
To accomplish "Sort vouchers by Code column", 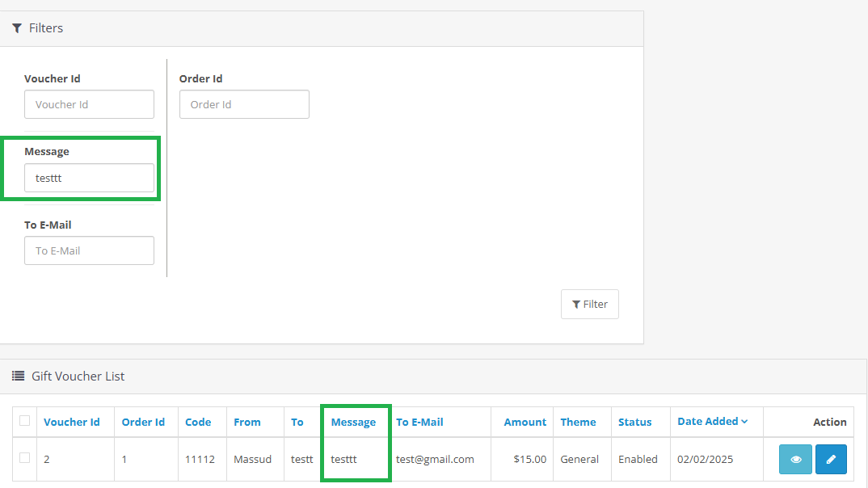I will (x=198, y=422).
